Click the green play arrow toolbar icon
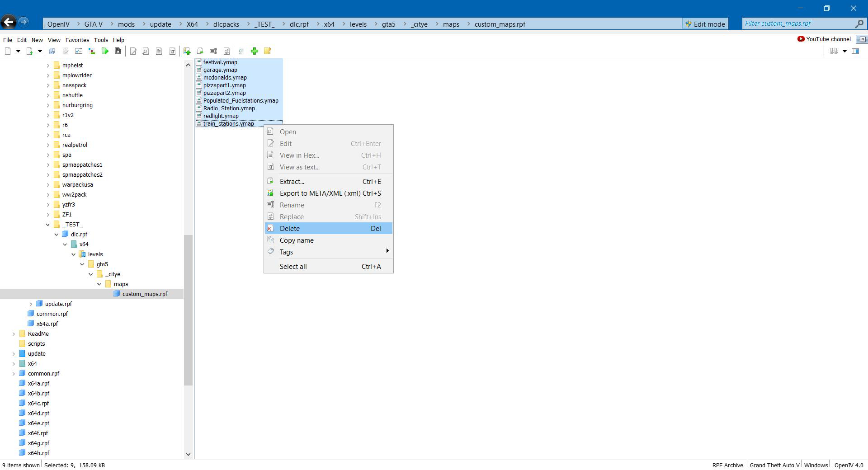This screenshot has height=470, width=868. click(105, 51)
